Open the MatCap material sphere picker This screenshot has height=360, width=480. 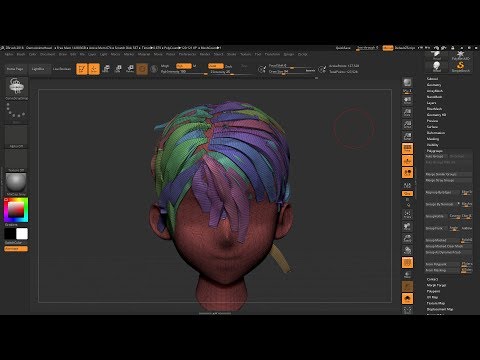(16, 184)
